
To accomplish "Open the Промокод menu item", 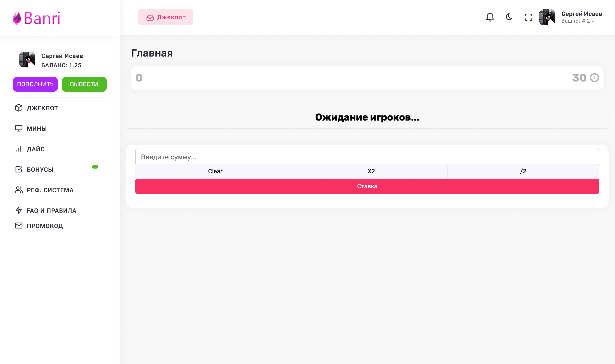I will [x=45, y=226].
